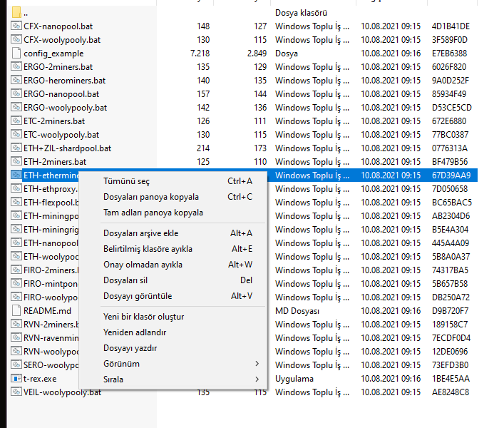This screenshot has width=504, height=428.
Task: Select the ERGO-herominers.bat file name
Action: click(x=65, y=81)
